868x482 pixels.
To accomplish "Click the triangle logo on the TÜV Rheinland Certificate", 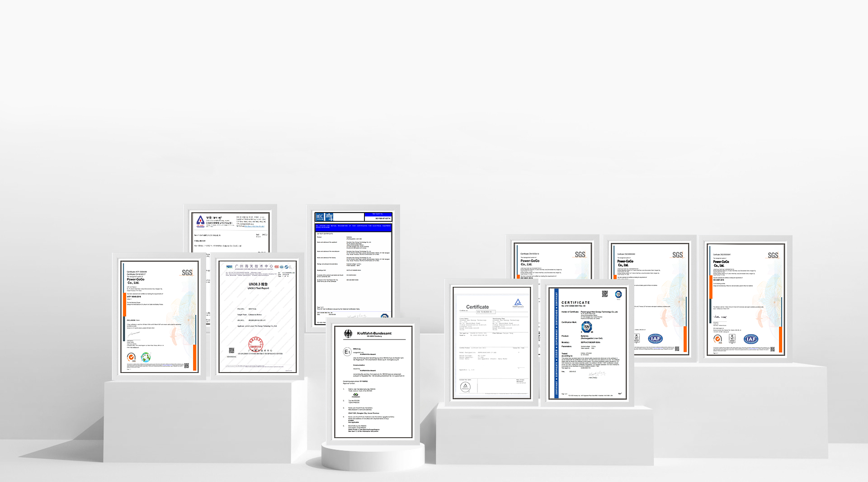I will point(518,303).
